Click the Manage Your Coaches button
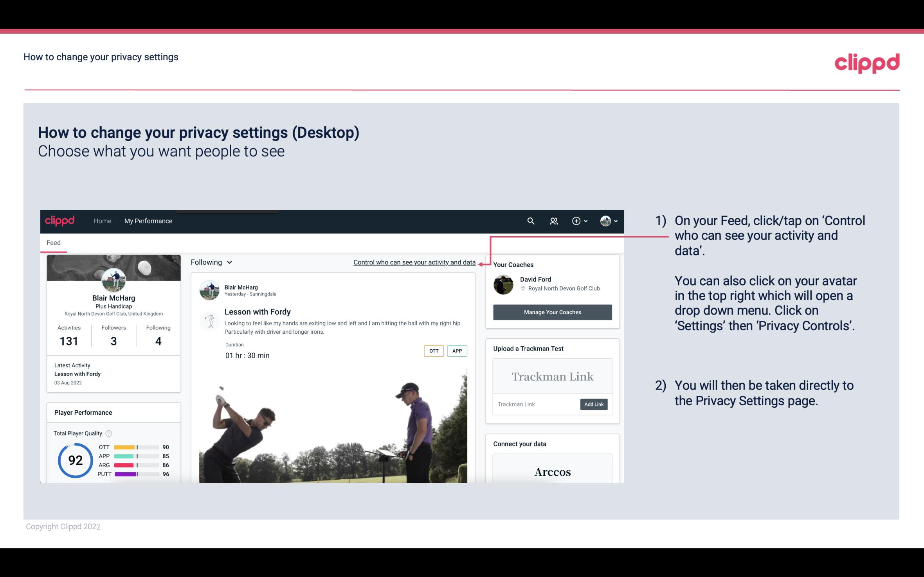The height and width of the screenshot is (577, 924). [x=552, y=312]
